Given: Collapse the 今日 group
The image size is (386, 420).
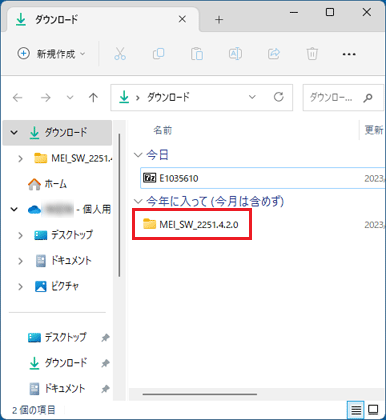Looking at the screenshot, I should (x=137, y=155).
